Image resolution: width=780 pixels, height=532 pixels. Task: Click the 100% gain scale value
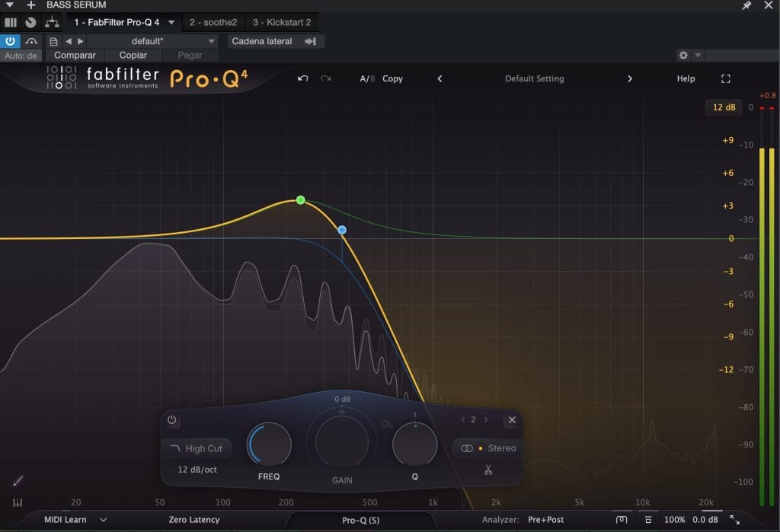pyautogui.click(x=675, y=520)
